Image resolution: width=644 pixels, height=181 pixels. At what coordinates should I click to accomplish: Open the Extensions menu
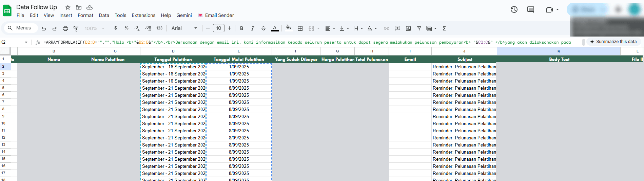coord(143,15)
